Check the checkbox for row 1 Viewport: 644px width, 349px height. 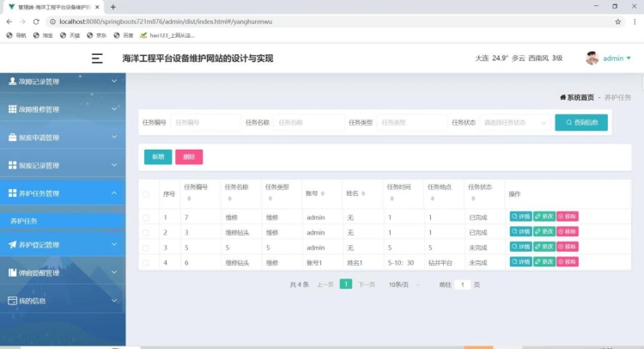(x=146, y=217)
